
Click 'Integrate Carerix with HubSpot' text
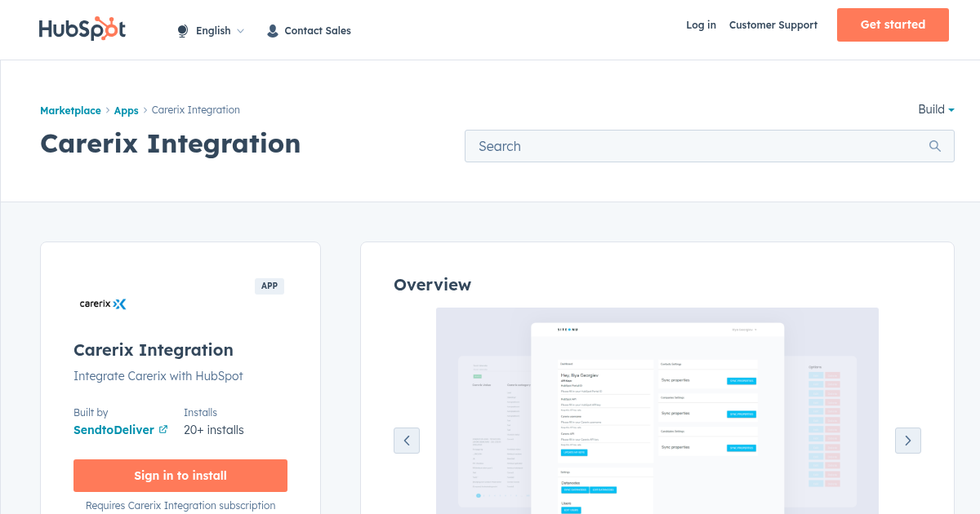click(x=158, y=376)
